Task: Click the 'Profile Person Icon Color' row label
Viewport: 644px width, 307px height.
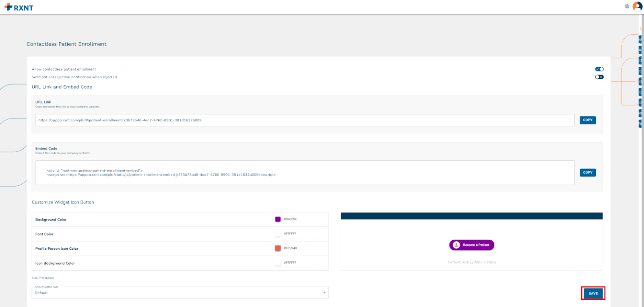Action: (x=57, y=249)
